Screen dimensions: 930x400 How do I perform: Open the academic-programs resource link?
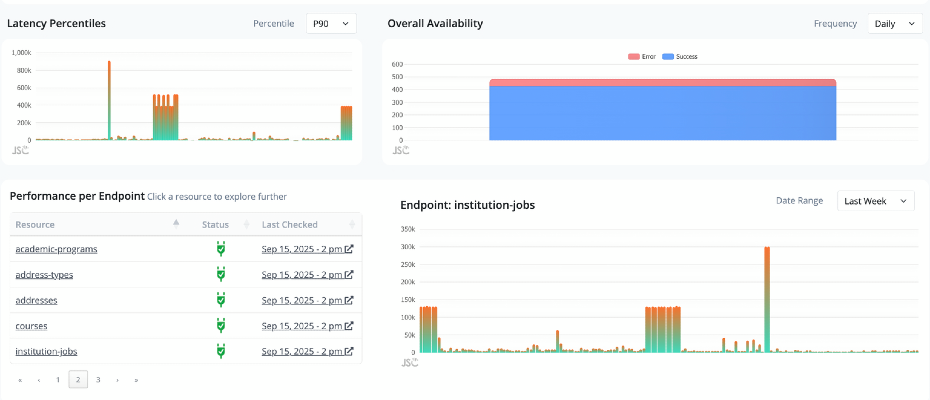tap(56, 248)
